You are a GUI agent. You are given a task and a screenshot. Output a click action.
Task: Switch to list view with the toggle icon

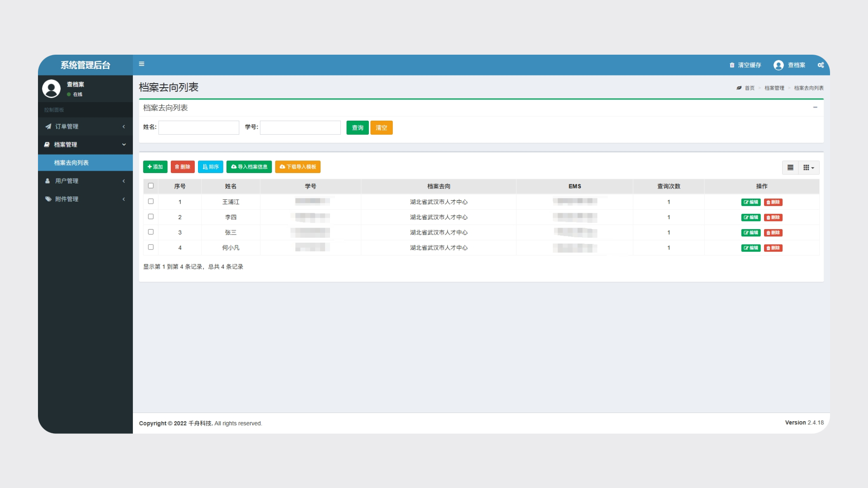tap(790, 168)
